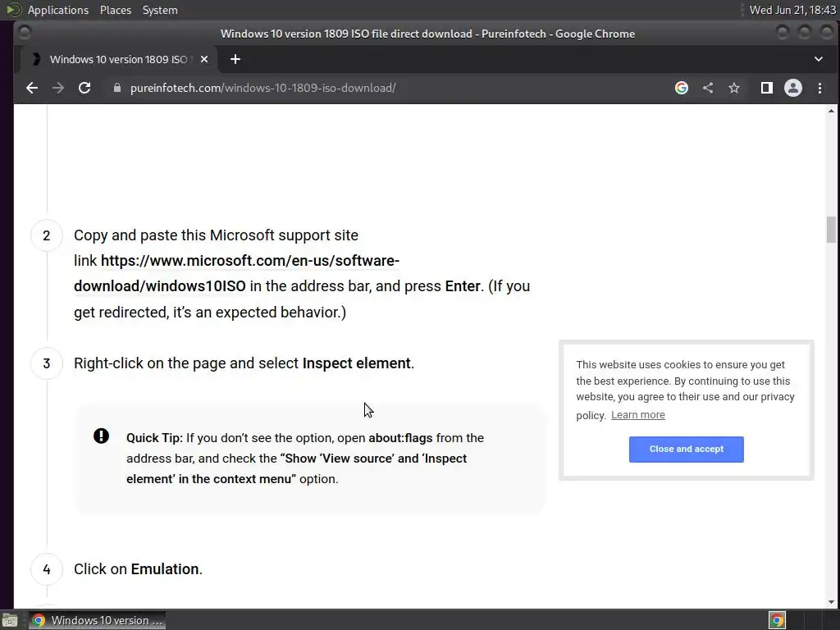This screenshot has width=840, height=630.
Task: Click the scrollbar down arrow
Action: 831,602
